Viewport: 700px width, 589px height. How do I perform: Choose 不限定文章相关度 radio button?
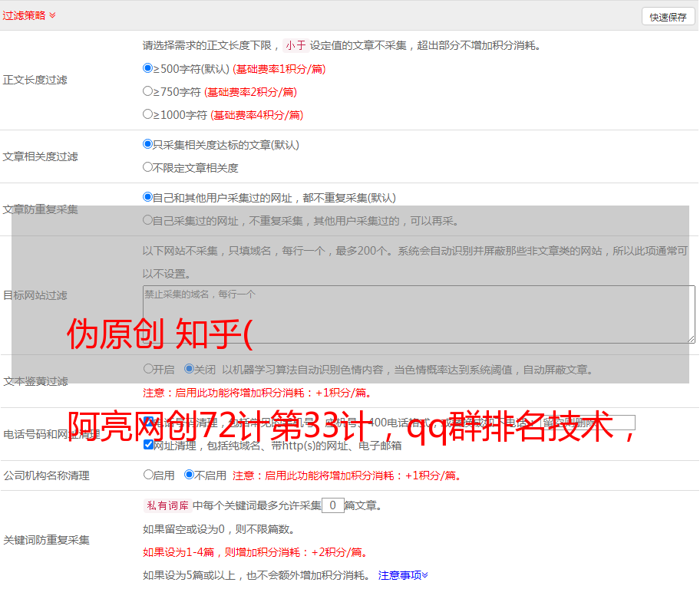147,167
